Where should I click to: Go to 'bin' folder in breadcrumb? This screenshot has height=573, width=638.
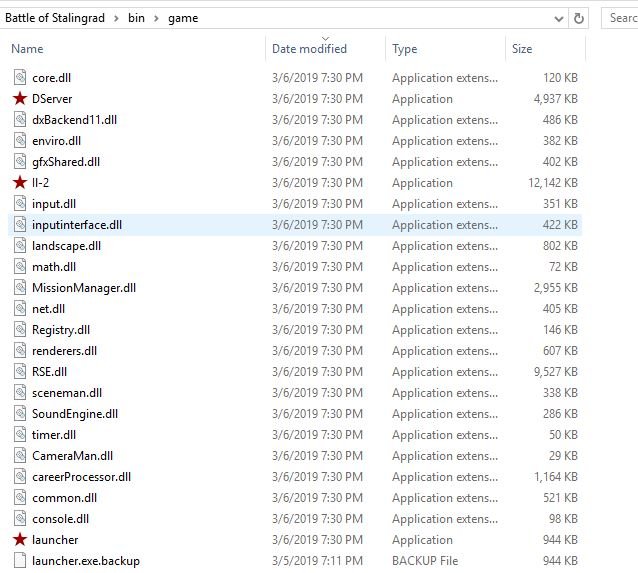[x=137, y=18]
